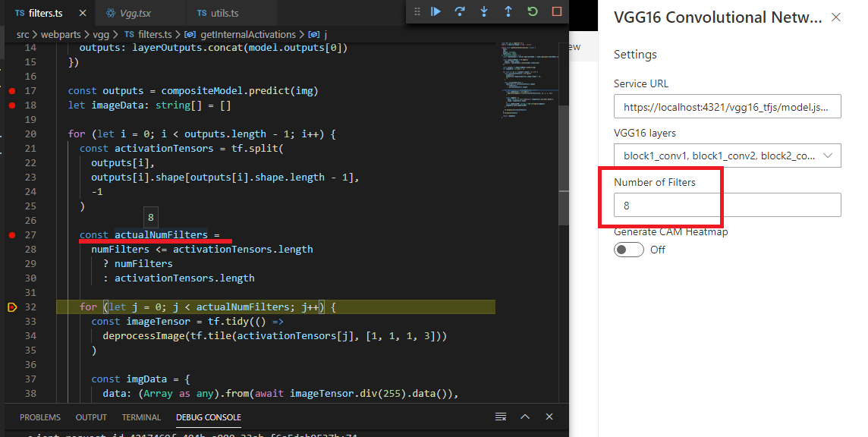Viewport: 868px width, 437px height.
Task: Maximize the bottom panel with the chevron
Action: (x=525, y=417)
